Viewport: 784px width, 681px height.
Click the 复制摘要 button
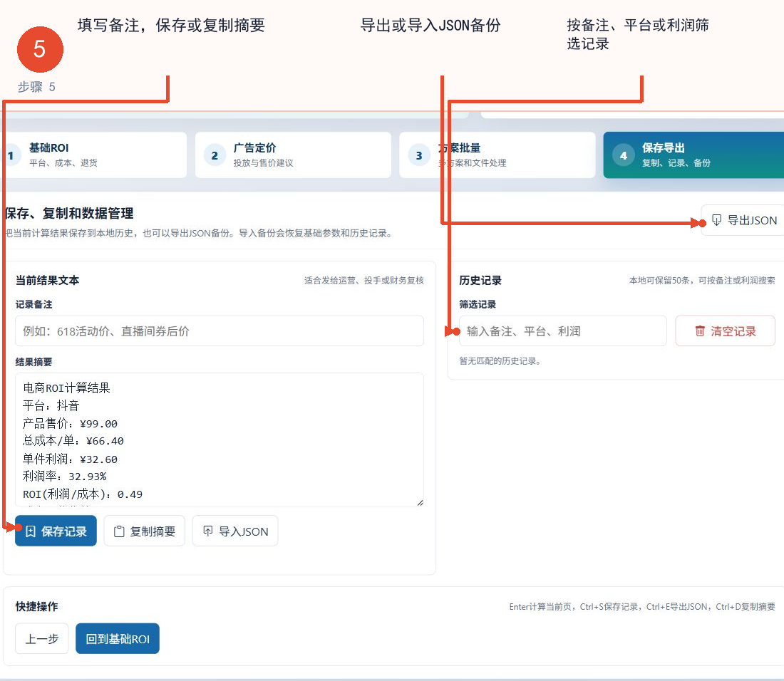coord(145,531)
